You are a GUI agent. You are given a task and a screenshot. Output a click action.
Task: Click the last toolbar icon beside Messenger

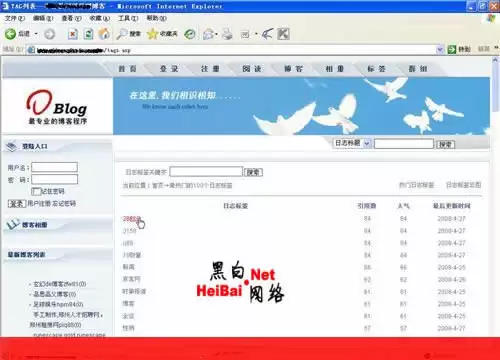click(283, 34)
